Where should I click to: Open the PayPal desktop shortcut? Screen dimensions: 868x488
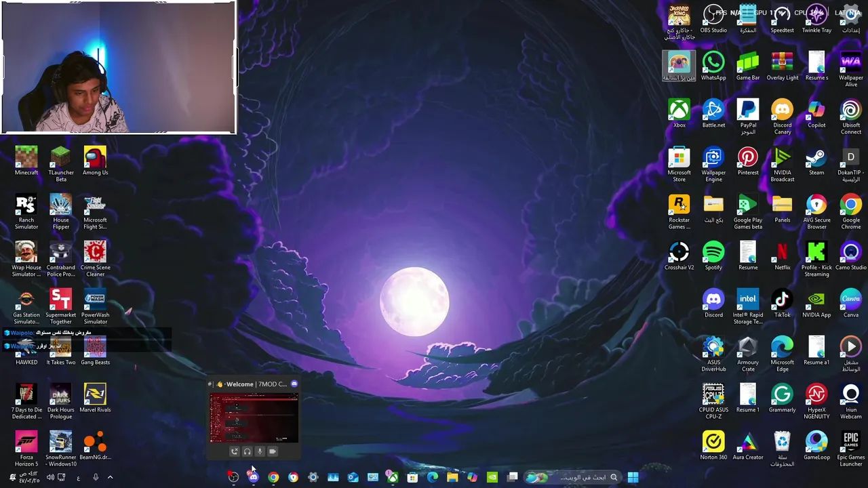point(748,117)
